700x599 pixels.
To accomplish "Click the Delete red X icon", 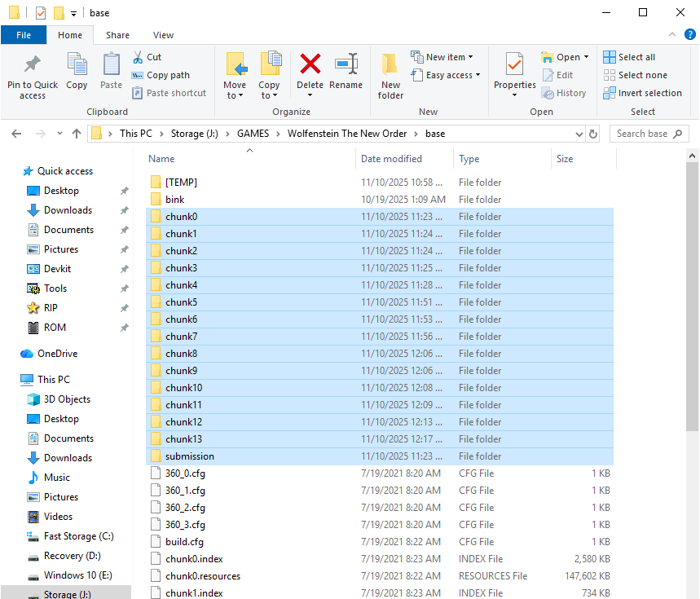I will 310,65.
